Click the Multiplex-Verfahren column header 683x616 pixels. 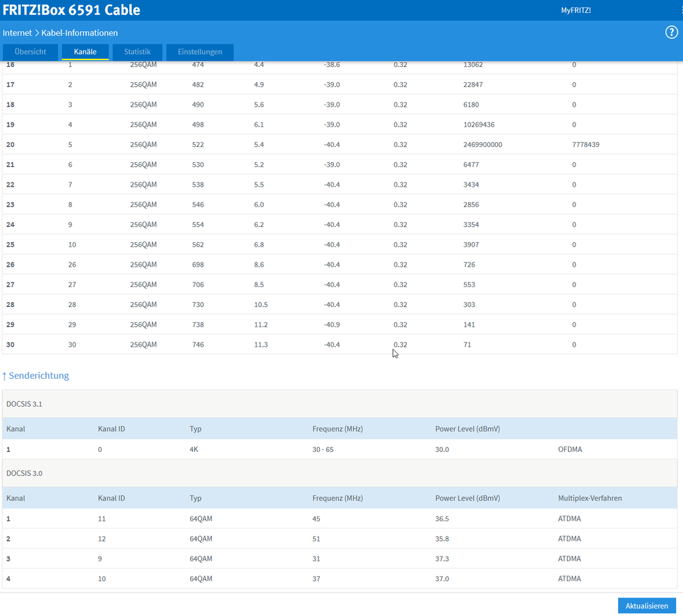coord(590,498)
